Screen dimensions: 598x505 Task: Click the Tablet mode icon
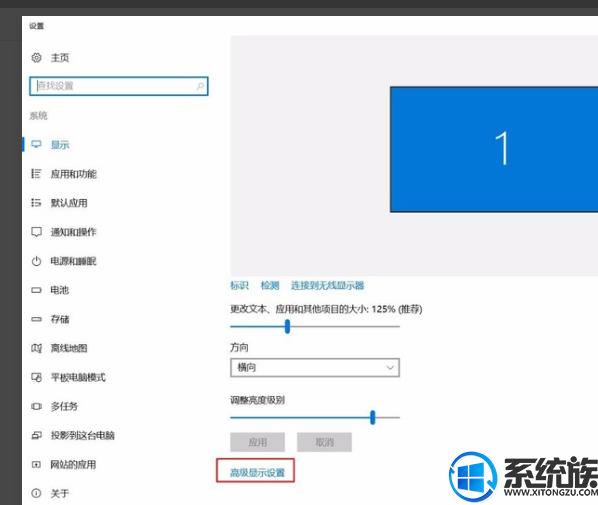pyautogui.click(x=36, y=377)
